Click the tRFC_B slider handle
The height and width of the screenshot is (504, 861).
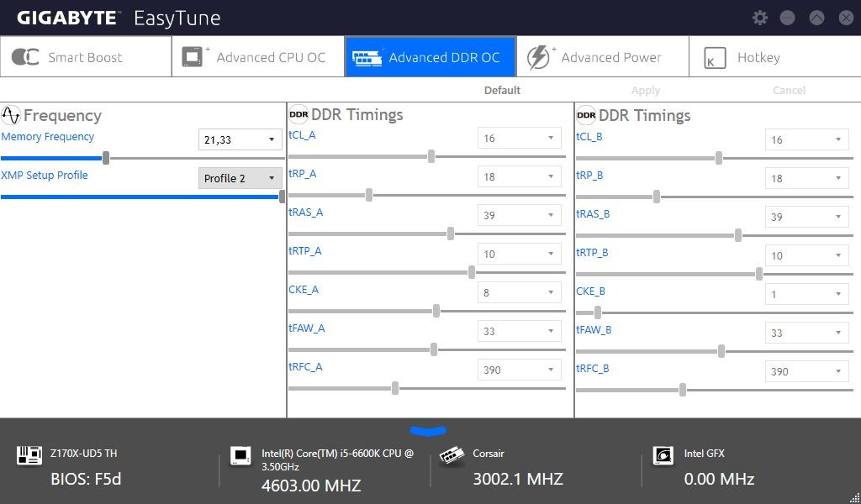click(x=683, y=391)
